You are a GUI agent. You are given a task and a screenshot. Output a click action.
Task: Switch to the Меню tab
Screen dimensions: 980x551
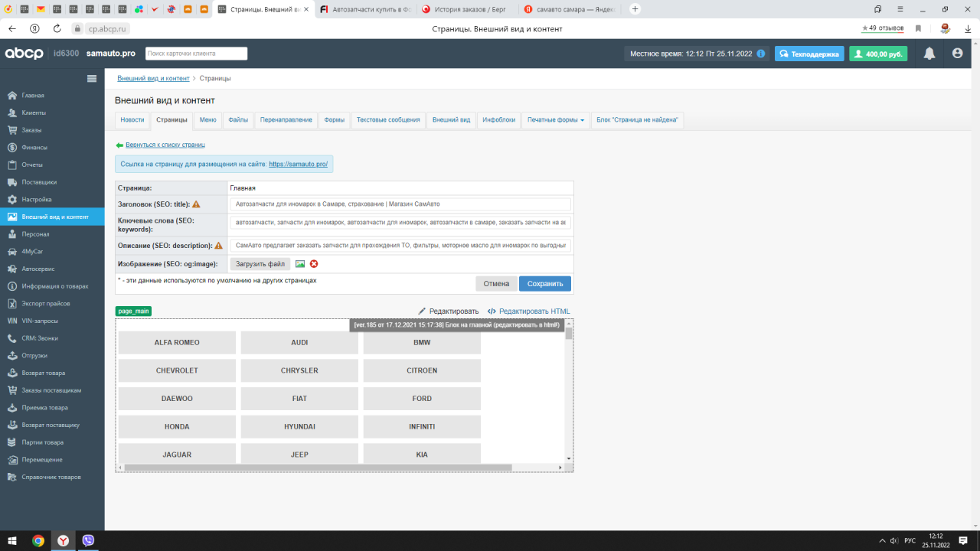pyautogui.click(x=207, y=120)
